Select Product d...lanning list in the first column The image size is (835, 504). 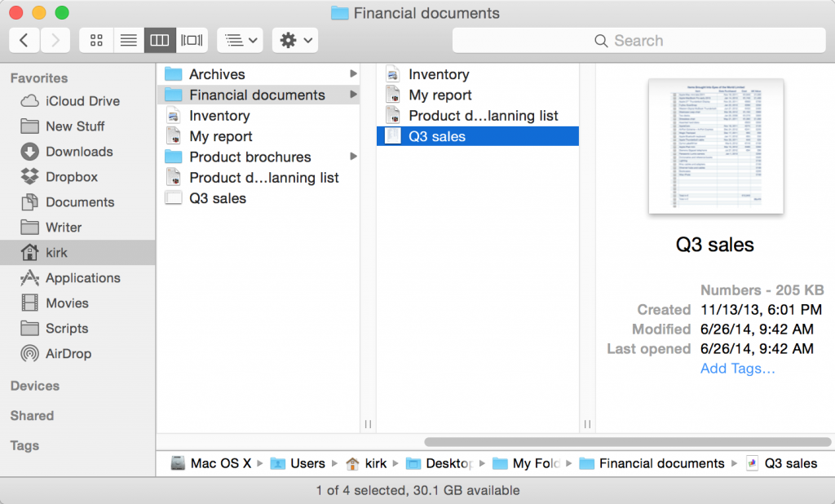[x=258, y=178]
